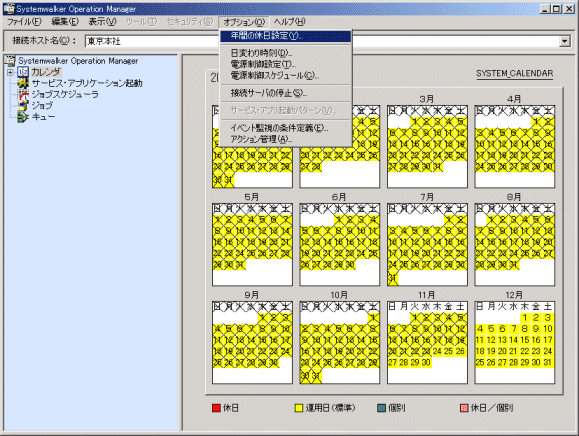
Task: Choose アクション管理(A) menu entry
Action: pyautogui.click(x=285, y=139)
